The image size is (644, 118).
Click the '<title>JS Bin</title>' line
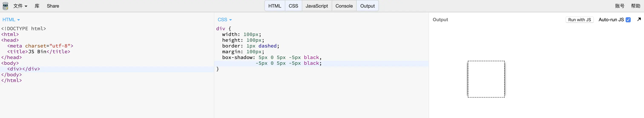coord(39,52)
